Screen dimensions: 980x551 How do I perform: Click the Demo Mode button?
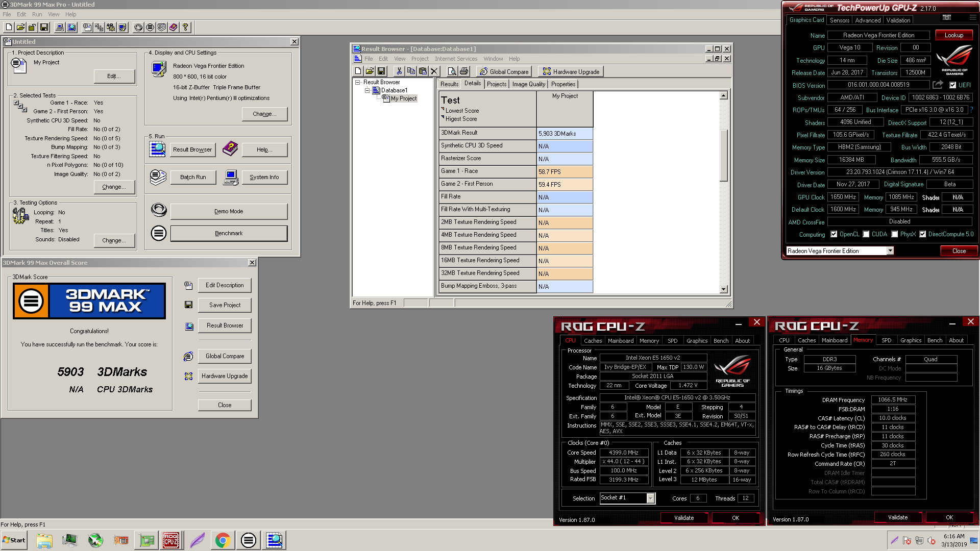coord(229,211)
